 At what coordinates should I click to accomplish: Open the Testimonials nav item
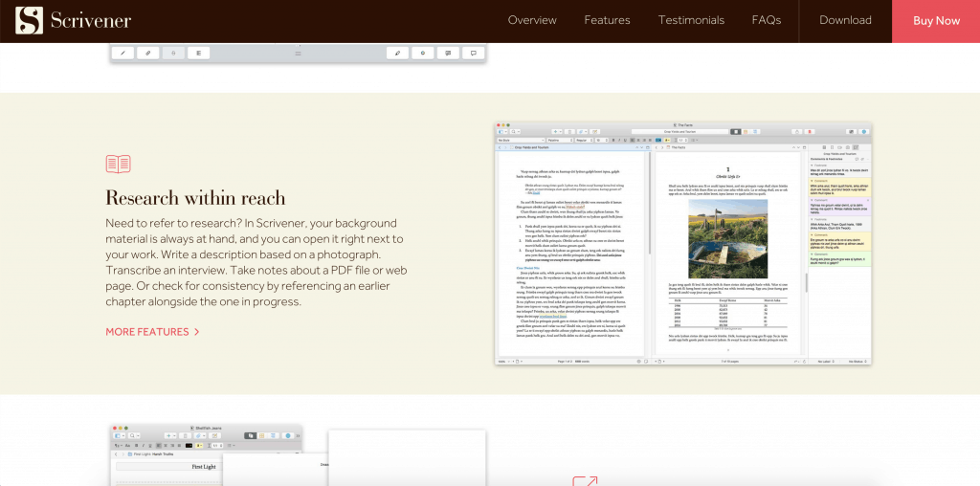[691, 21]
